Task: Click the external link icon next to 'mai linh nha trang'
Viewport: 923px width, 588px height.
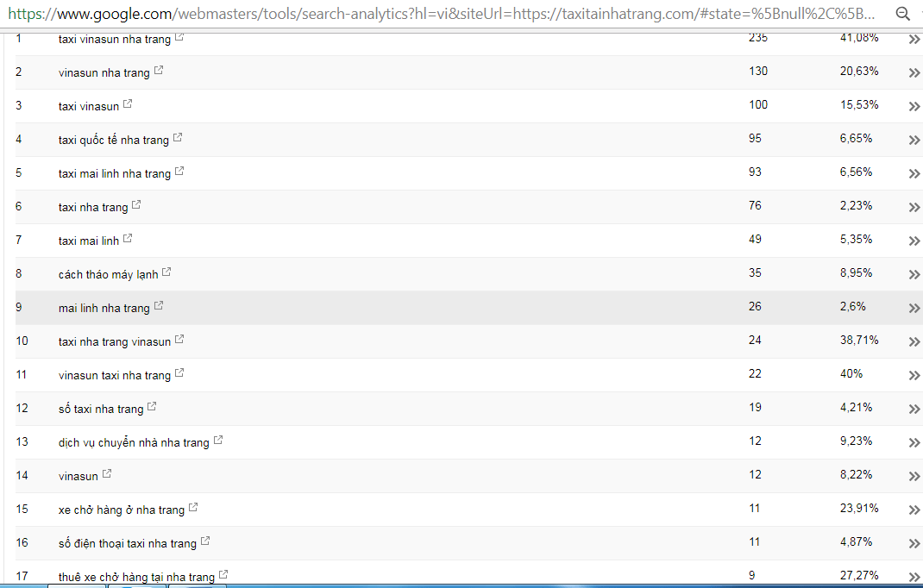Action: coord(159,305)
